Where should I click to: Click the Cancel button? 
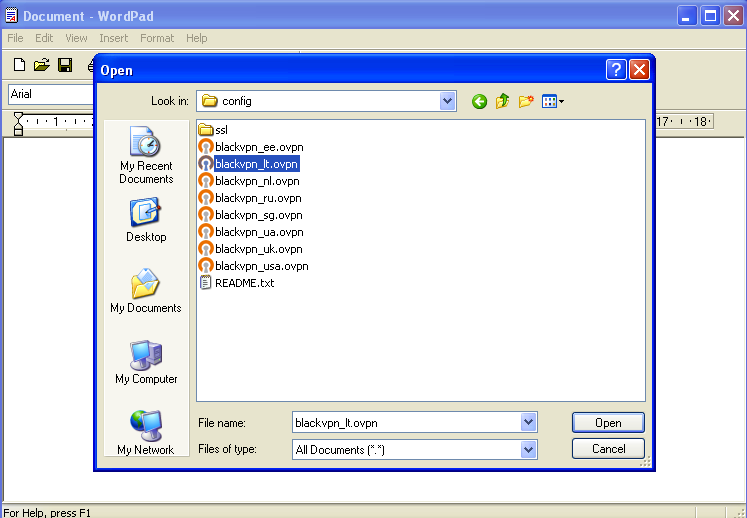[x=608, y=448]
